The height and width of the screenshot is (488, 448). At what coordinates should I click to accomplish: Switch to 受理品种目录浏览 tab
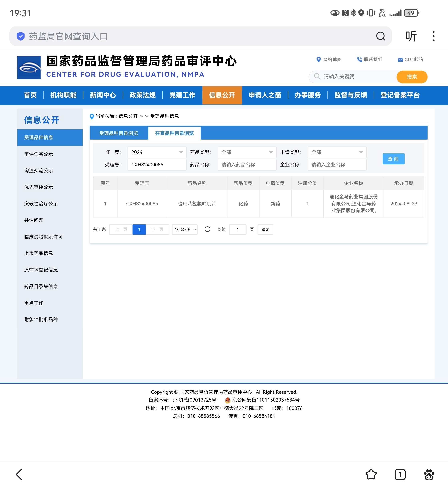click(x=119, y=133)
